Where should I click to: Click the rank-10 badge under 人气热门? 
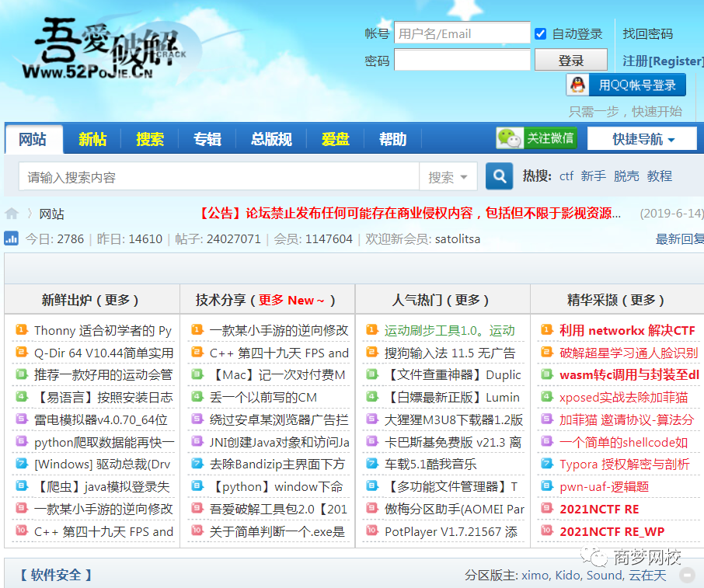pos(371,531)
